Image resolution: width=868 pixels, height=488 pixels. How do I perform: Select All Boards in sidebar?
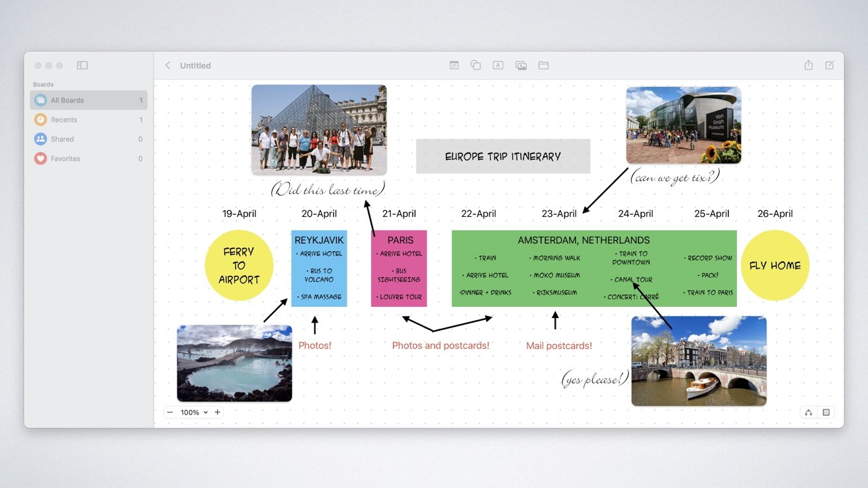(x=89, y=101)
